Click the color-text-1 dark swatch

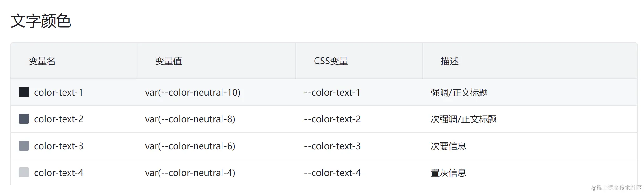(24, 92)
